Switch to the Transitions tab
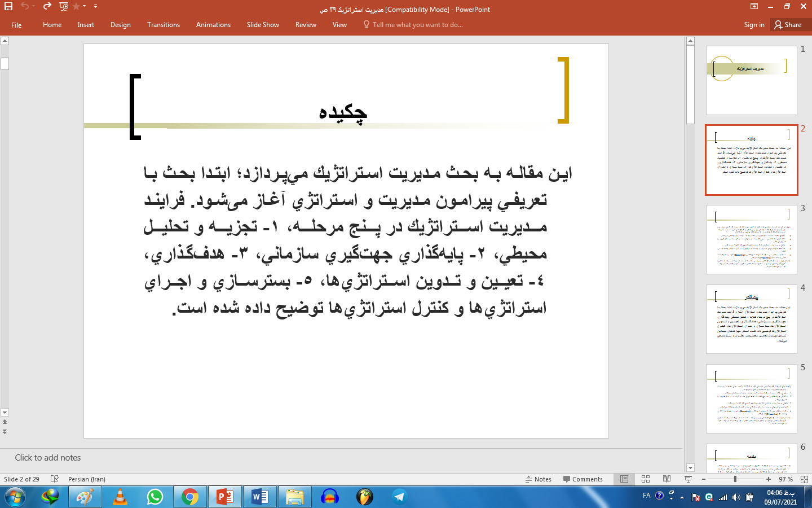Image resolution: width=812 pixels, height=508 pixels. click(164, 25)
